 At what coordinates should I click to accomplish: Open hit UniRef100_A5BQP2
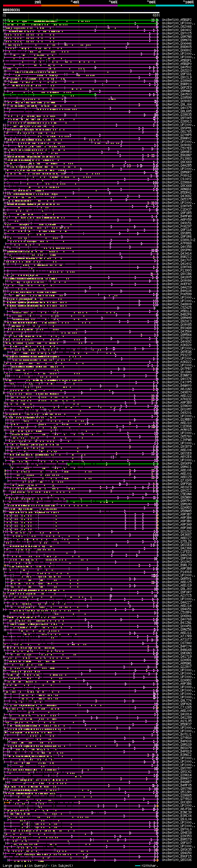[177, 20]
